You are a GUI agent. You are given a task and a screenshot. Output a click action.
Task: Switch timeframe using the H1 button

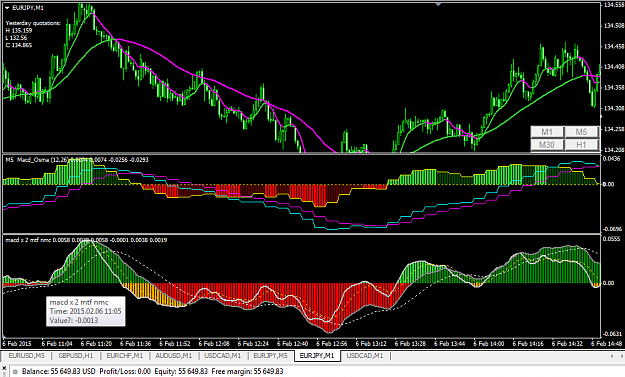582,145
